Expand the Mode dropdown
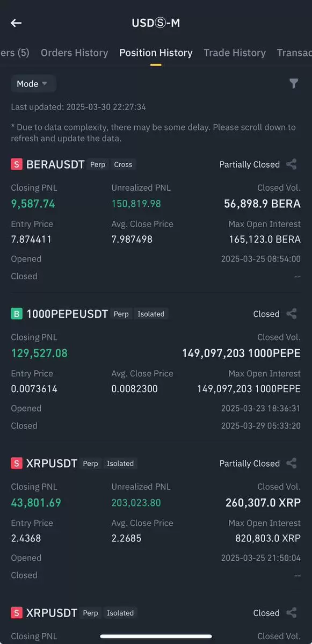This screenshot has height=644, width=312. [33, 84]
